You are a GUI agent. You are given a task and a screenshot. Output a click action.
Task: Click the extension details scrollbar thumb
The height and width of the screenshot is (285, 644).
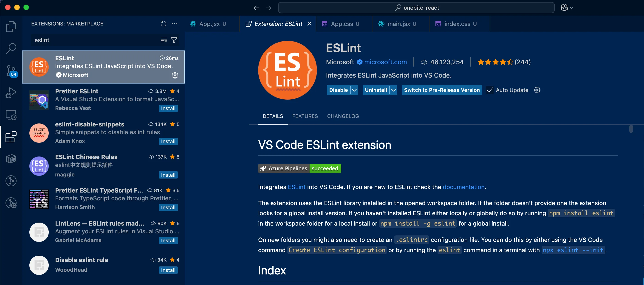coord(631,129)
